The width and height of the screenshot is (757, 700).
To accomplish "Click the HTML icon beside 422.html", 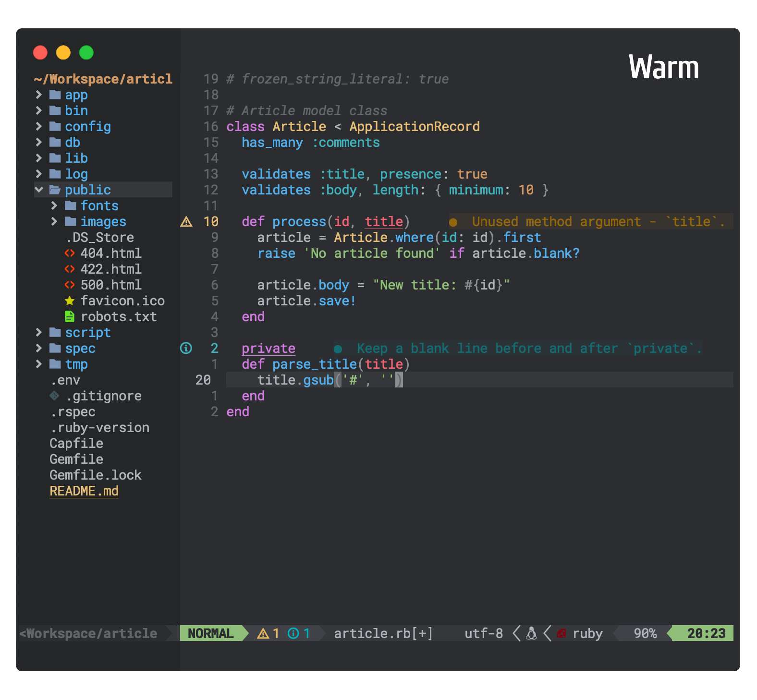I will click(70, 269).
